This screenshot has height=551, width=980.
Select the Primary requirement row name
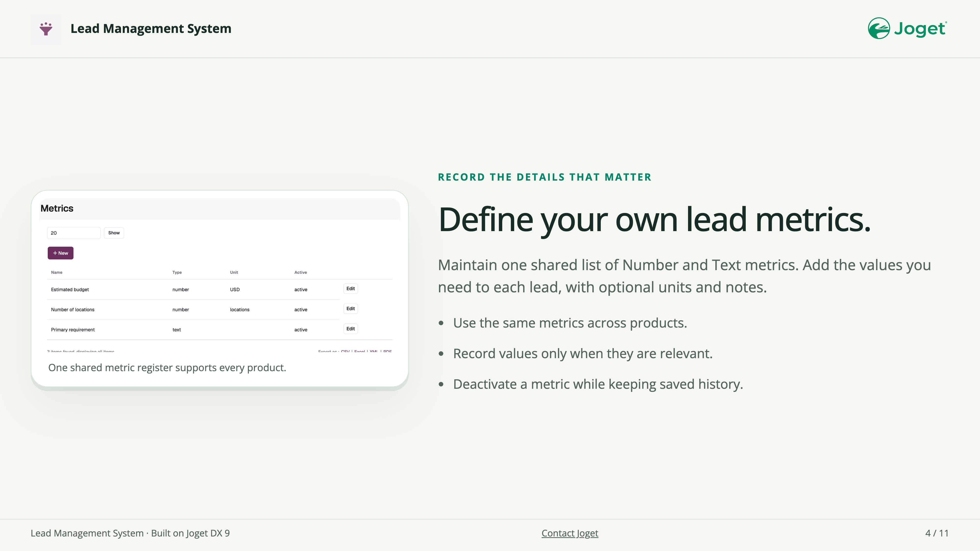pos(73,330)
